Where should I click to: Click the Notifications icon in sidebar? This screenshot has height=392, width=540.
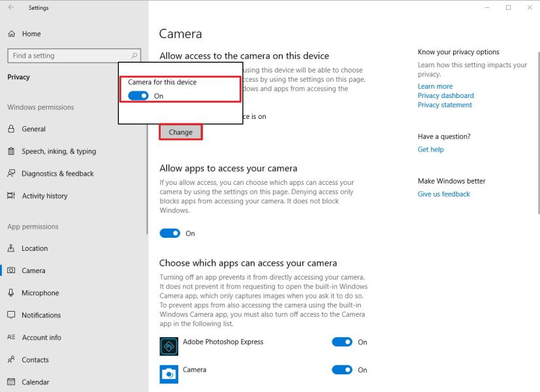click(x=11, y=315)
